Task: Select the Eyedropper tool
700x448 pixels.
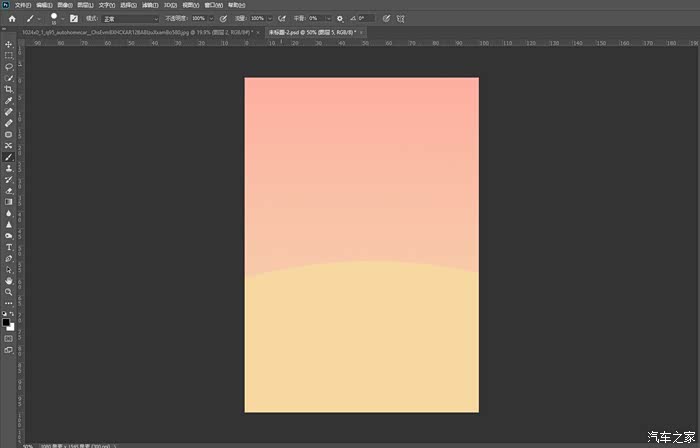Action: (x=9, y=101)
